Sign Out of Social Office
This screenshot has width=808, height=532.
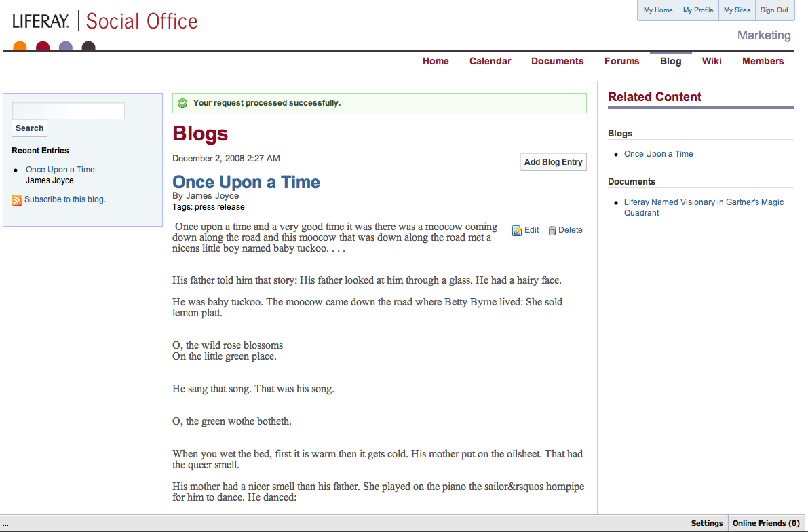point(775,9)
